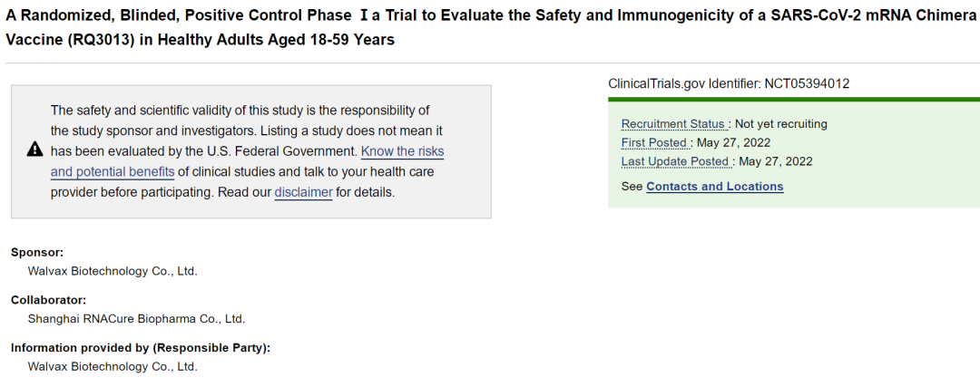
Task: Click the warning triangle icon
Action: (35, 150)
